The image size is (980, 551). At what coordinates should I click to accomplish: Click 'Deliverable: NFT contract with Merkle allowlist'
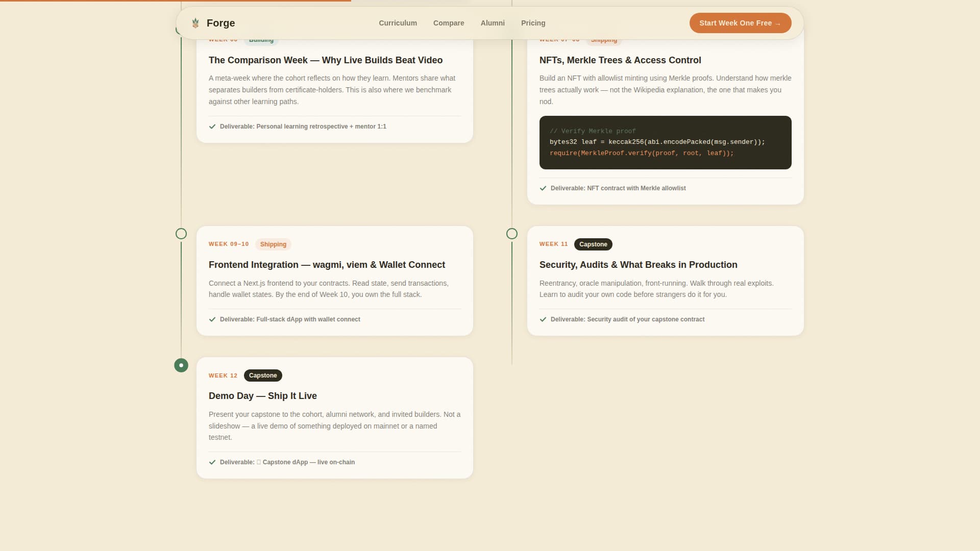point(618,188)
